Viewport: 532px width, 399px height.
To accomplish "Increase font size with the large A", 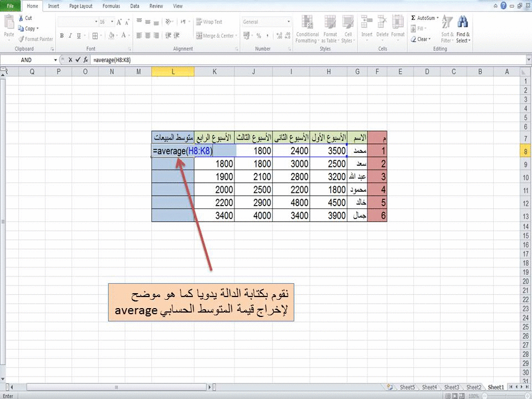I will coord(119,22).
